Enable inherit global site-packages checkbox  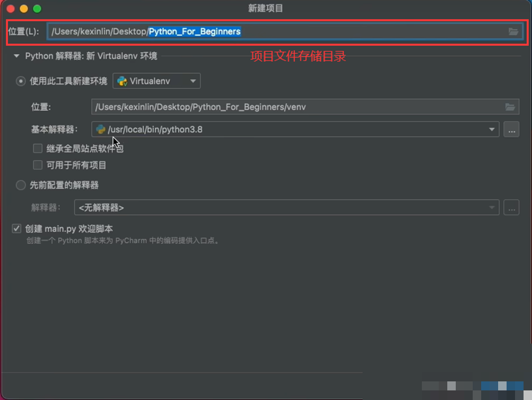(38, 148)
